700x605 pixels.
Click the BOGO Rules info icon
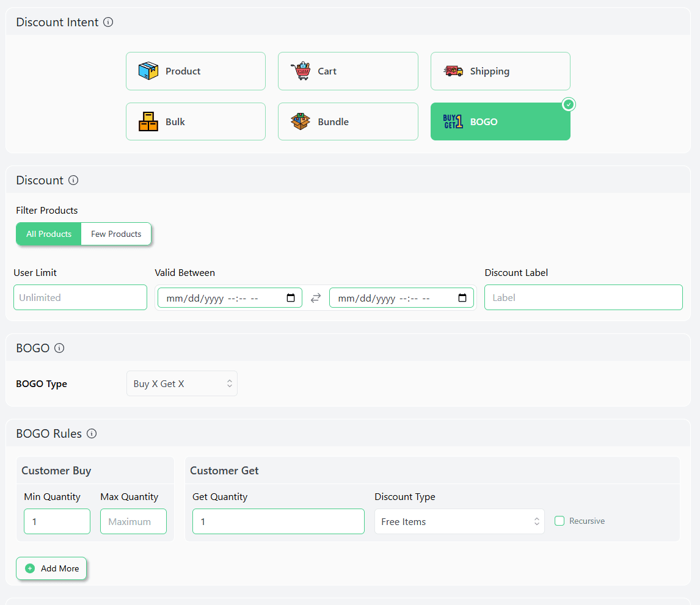click(x=92, y=433)
